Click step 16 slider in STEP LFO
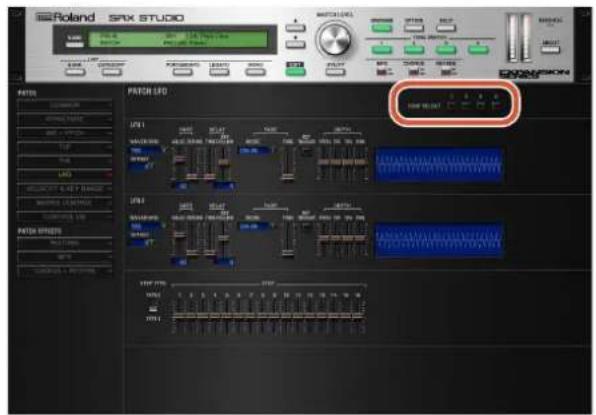 pos(358,315)
